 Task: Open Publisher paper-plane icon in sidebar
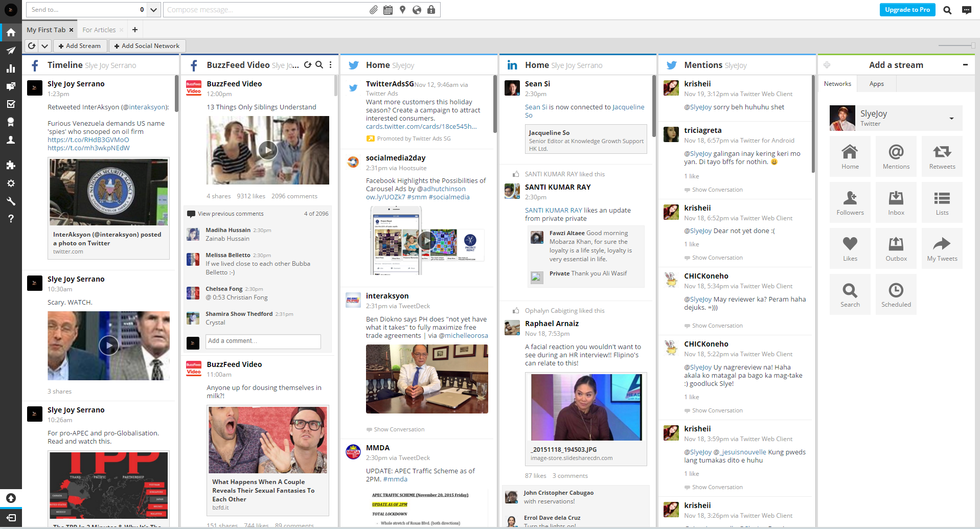pos(11,50)
